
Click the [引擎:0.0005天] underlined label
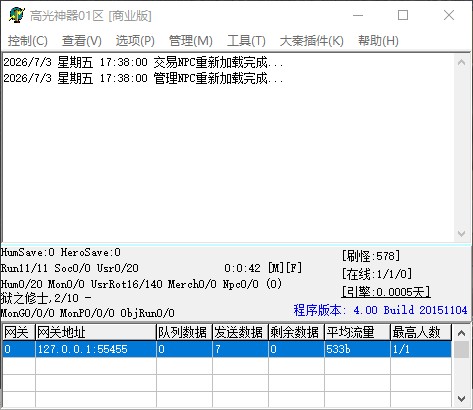click(386, 292)
